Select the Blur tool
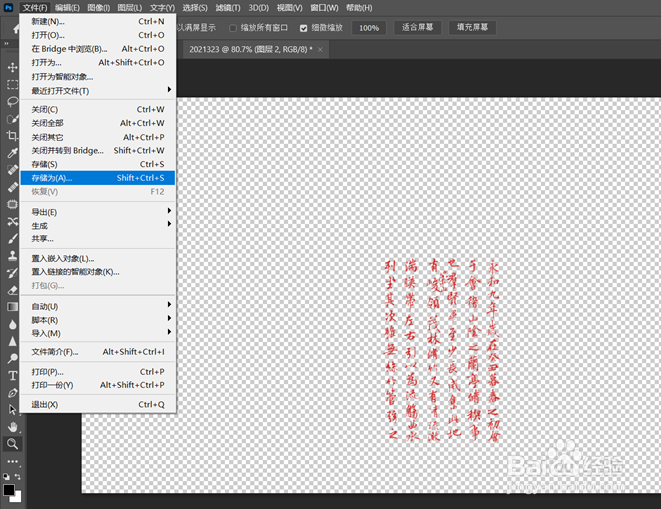 [12, 324]
